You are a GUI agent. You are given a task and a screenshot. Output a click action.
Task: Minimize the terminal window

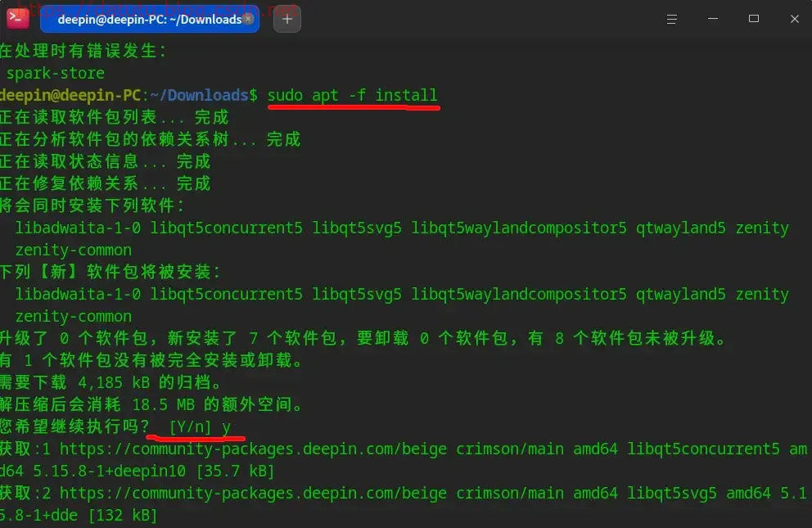coord(713,19)
